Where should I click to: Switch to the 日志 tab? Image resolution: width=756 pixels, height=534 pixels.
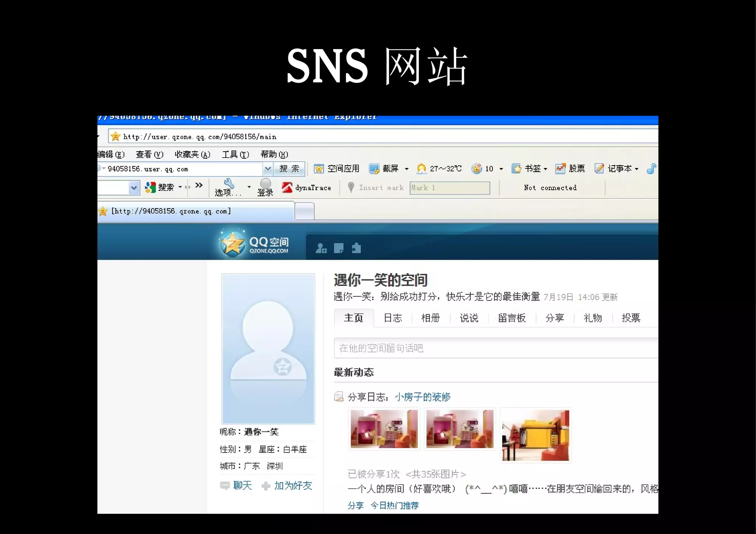(393, 318)
